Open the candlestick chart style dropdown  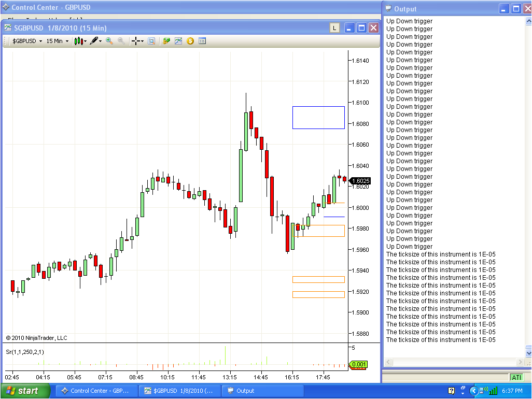[80, 41]
